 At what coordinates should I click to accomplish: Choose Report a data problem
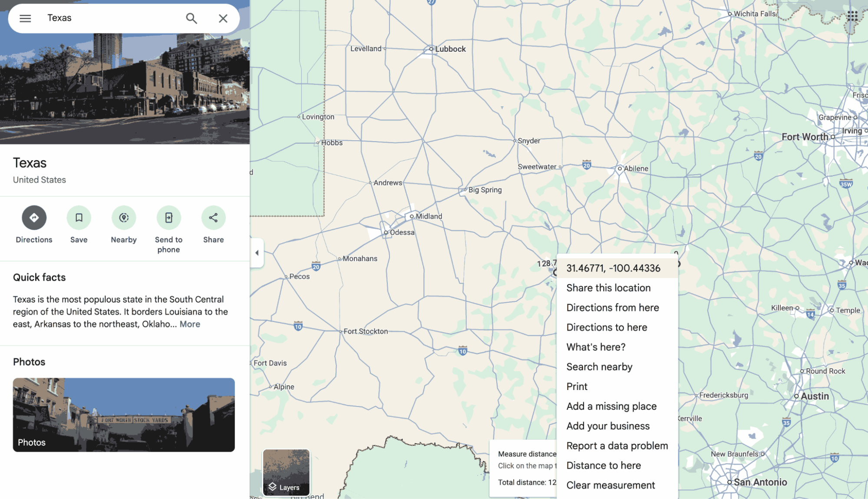click(617, 446)
